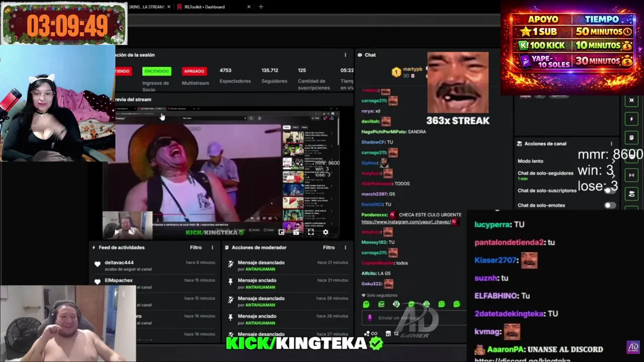Create a clip from the stream preview
The image size is (644, 362).
pos(296,232)
